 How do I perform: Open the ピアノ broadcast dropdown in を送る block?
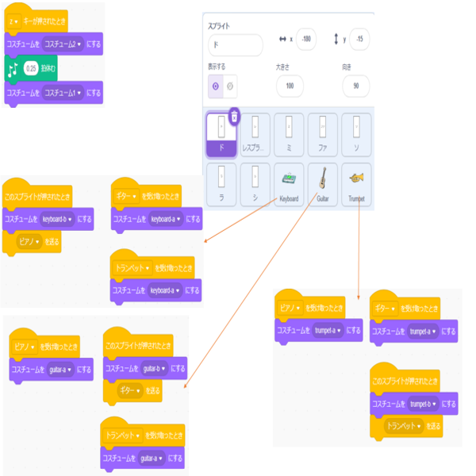[29, 242]
